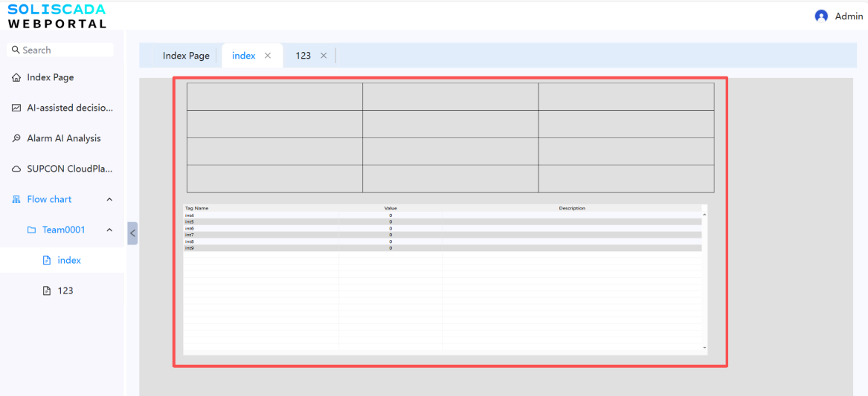Close the index tab
Viewport: 868px width, 396px height.
pyautogui.click(x=268, y=56)
